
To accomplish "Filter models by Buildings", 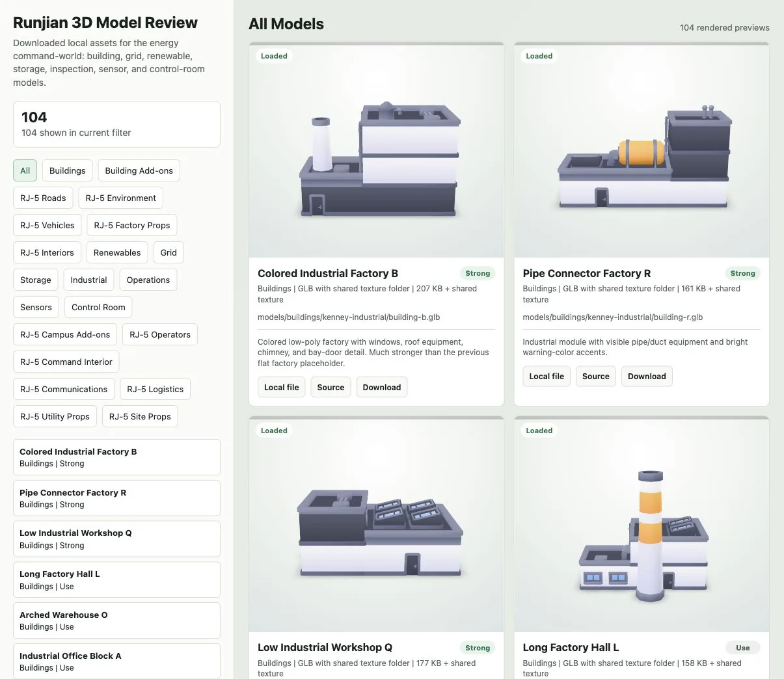I will click(68, 170).
